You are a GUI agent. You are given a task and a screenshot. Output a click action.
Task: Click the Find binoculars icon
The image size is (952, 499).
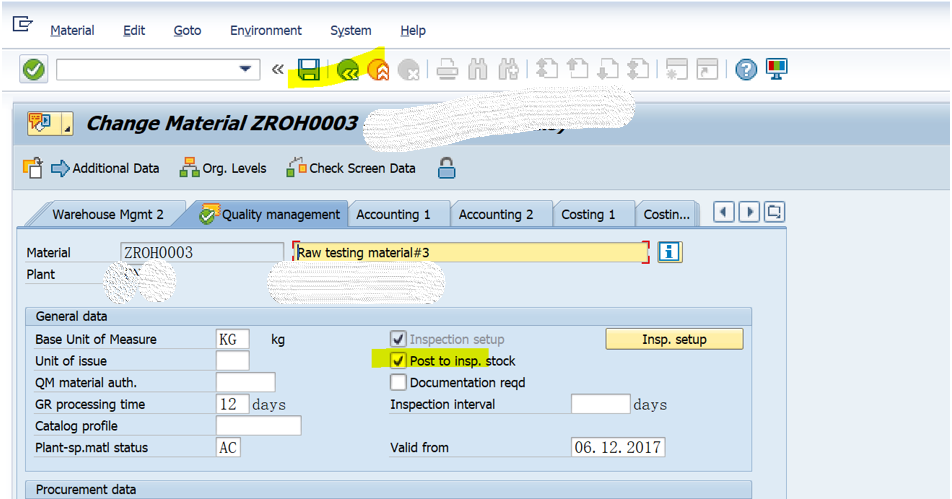pos(478,70)
